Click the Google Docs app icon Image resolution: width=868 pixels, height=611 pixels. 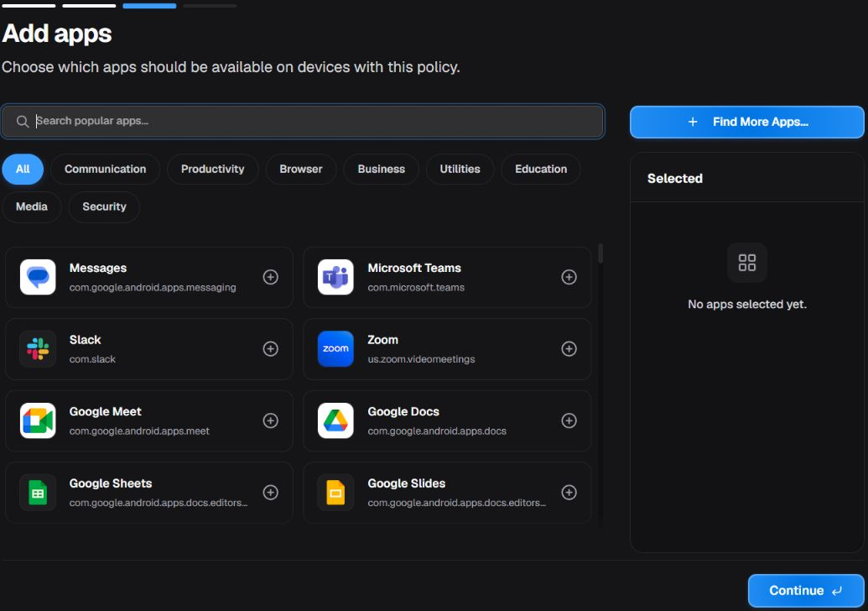(335, 420)
